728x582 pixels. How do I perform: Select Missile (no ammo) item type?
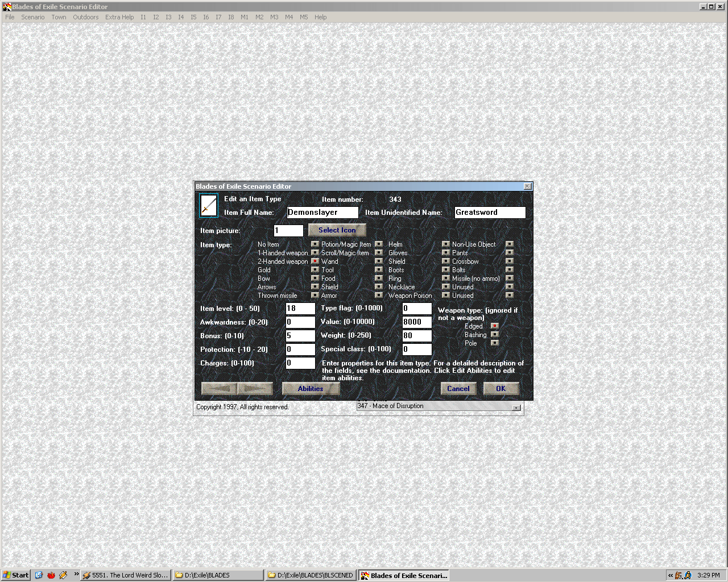[x=510, y=278]
